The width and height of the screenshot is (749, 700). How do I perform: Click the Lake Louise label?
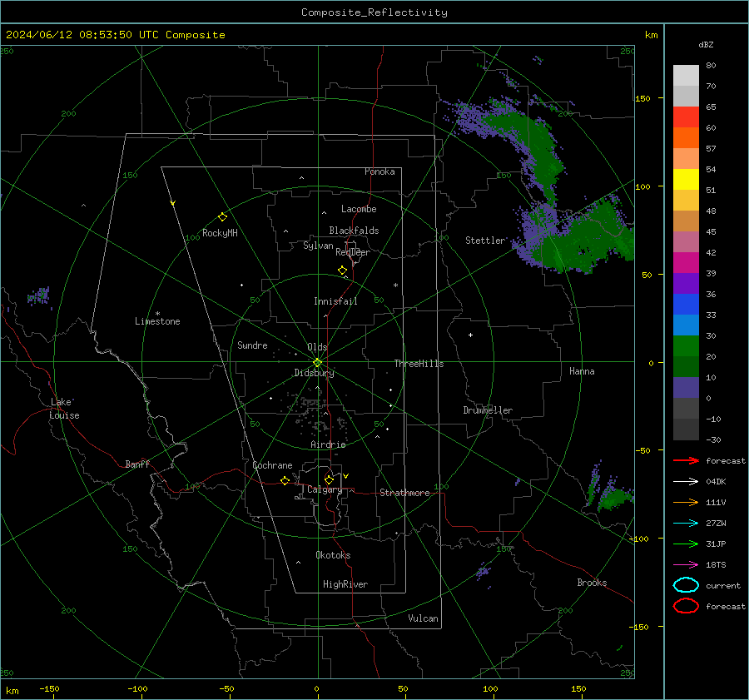pos(64,409)
